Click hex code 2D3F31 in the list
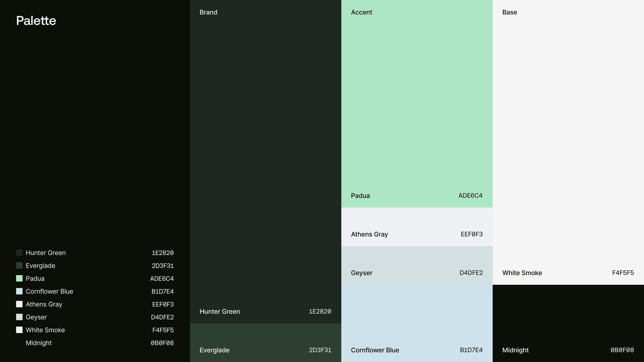 (163, 265)
